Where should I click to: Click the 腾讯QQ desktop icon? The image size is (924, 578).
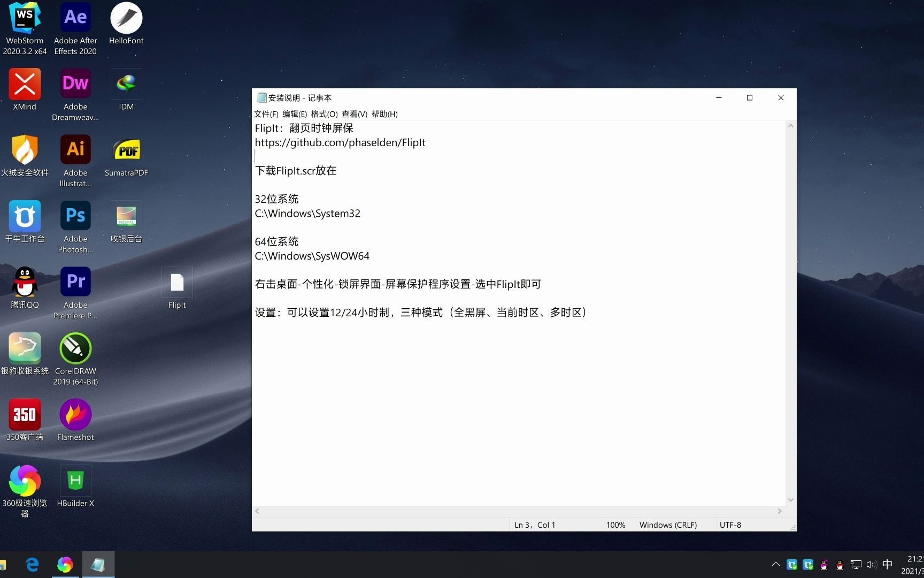25,288
